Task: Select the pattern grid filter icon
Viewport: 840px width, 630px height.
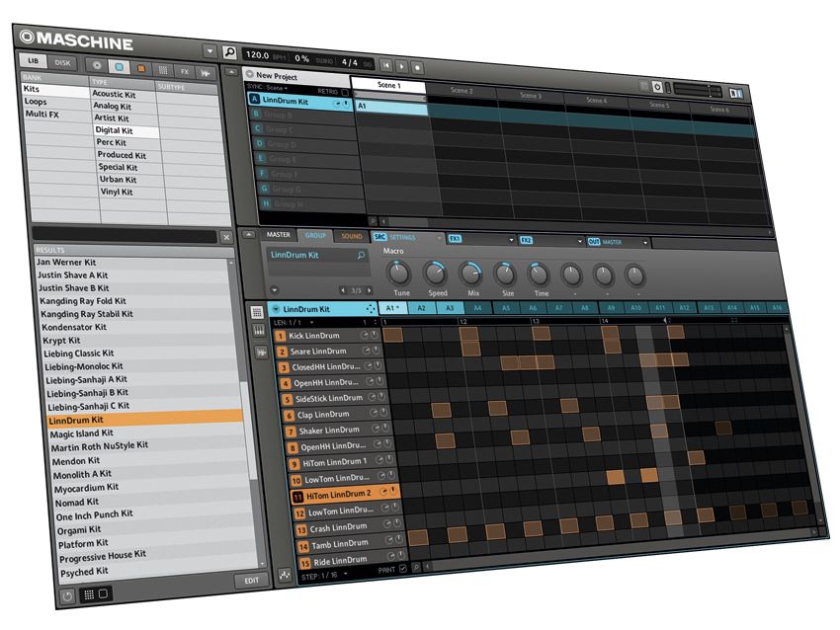Action: click(x=163, y=70)
